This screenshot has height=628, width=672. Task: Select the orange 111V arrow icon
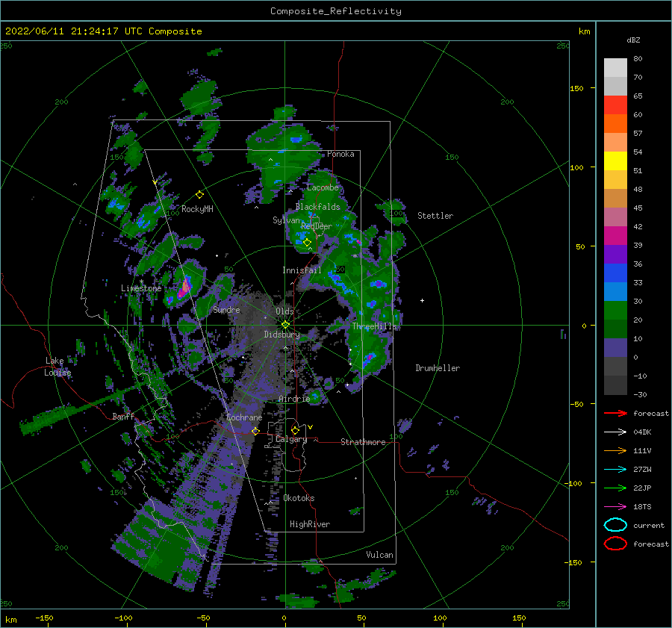(x=615, y=450)
